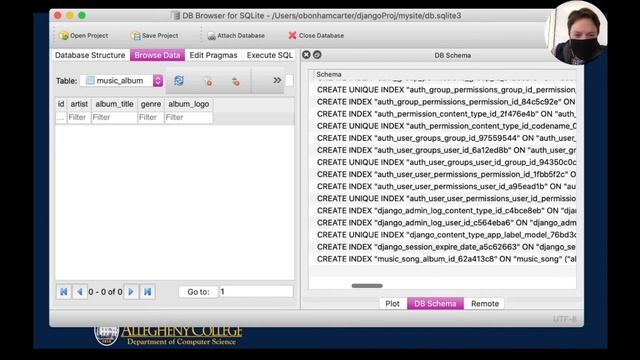
Task: Focus the artist Filter field
Action: click(x=79, y=118)
